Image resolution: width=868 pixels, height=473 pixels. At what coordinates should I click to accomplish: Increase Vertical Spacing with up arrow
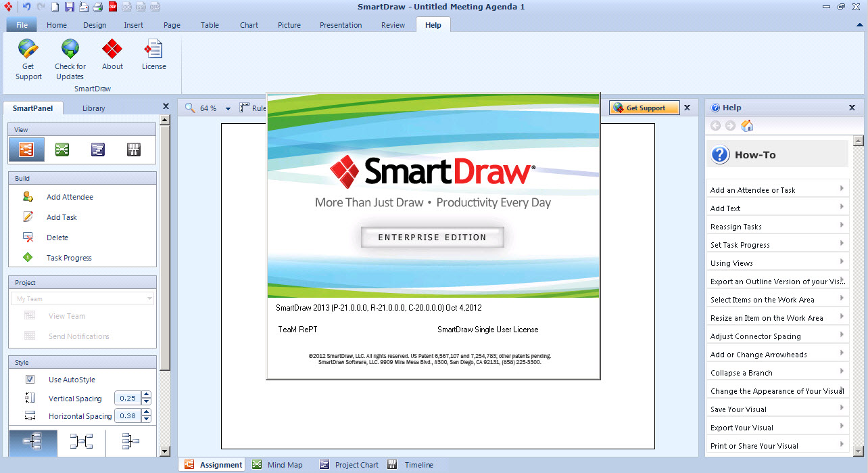pos(146,395)
